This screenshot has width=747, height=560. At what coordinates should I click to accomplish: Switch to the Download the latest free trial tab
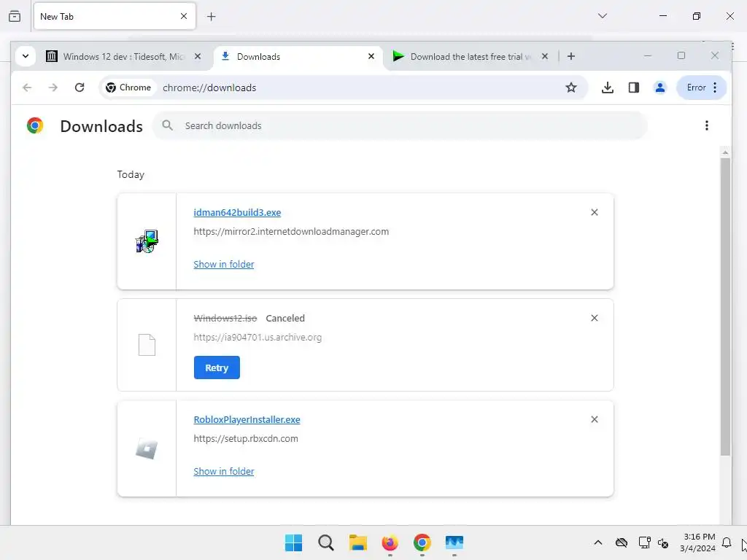click(471, 57)
